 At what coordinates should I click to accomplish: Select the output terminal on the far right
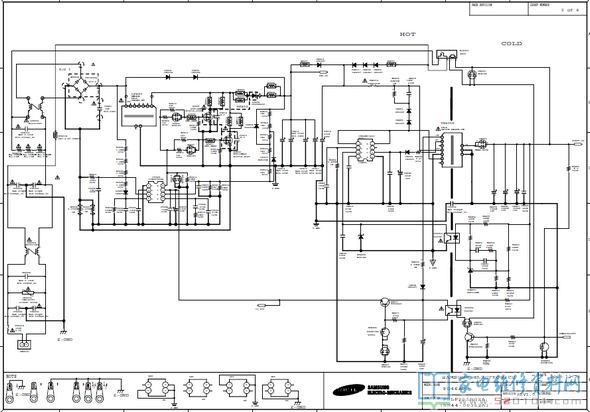577,144
